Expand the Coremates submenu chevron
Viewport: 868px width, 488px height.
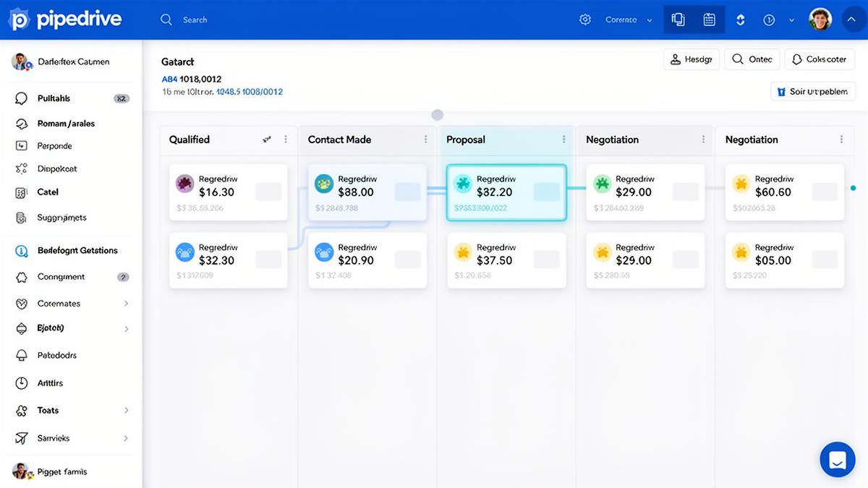(x=126, y=304)
